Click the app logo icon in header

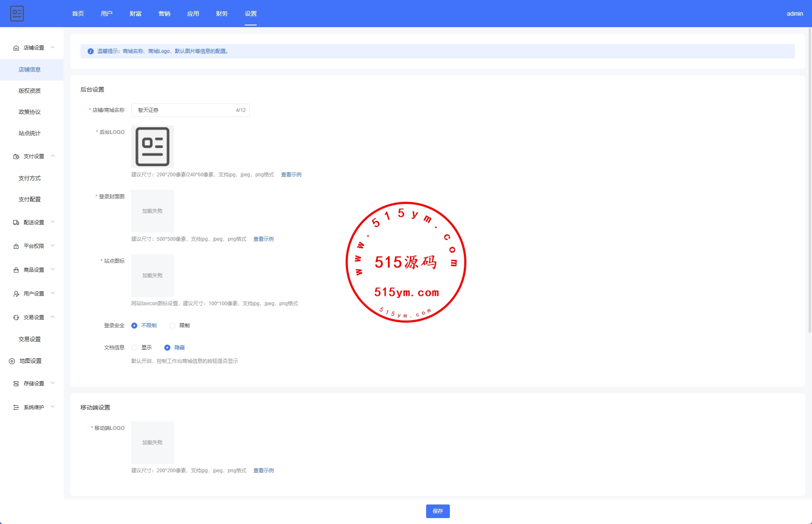point(17,14)
